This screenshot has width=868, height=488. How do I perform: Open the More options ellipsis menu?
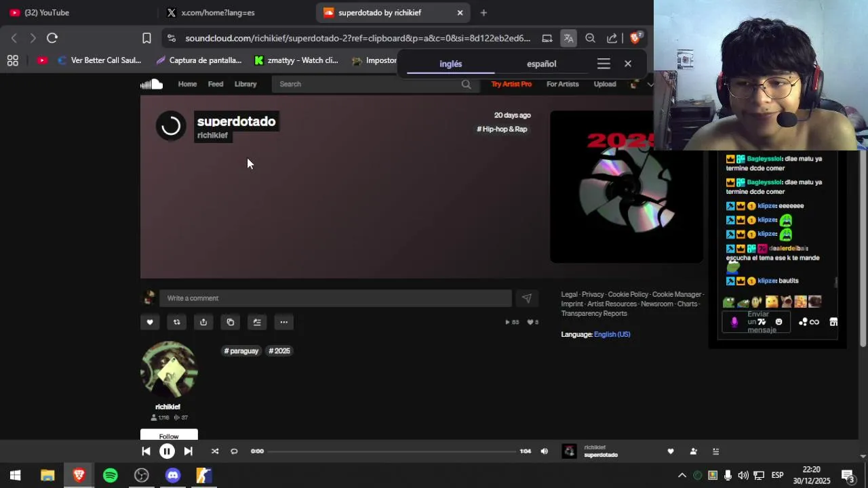283,322
